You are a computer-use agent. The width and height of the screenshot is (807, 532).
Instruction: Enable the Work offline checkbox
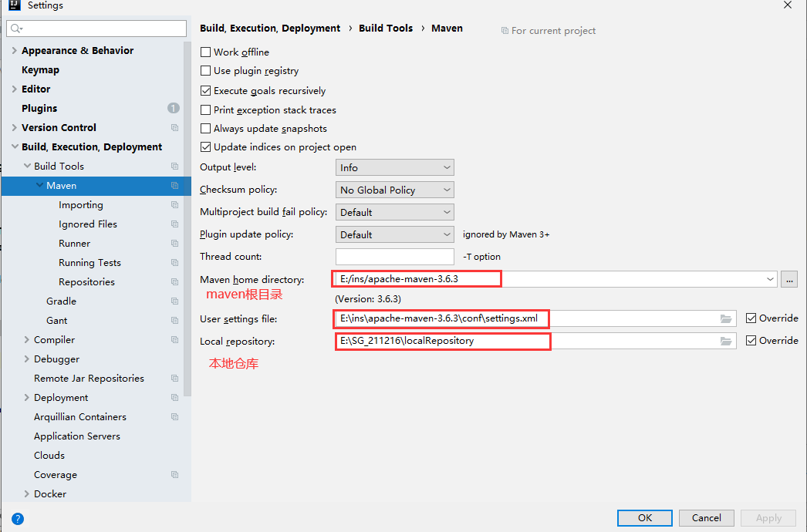(x=205, y=52)
